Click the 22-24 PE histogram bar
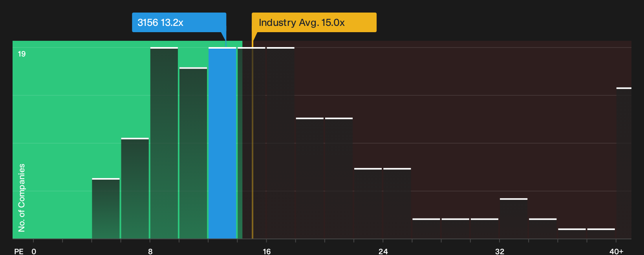Image resolution: width=644 pixels, height=255 pixels. [x=368, y=203]
